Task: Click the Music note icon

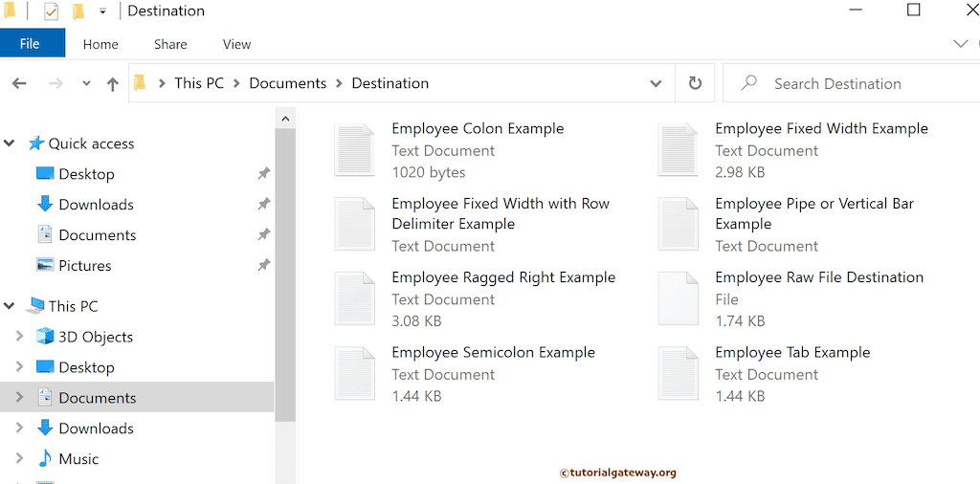Action: [x=45, y=459]
